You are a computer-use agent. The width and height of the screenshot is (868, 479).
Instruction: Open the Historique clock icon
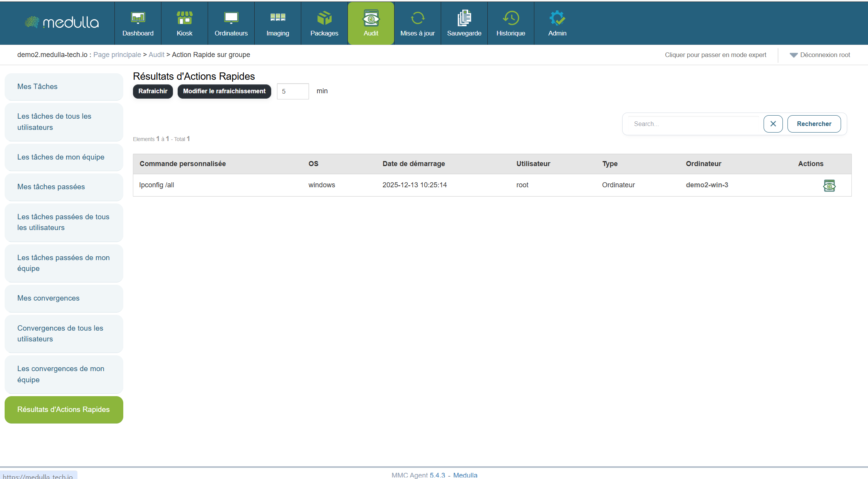click(511, 18)
